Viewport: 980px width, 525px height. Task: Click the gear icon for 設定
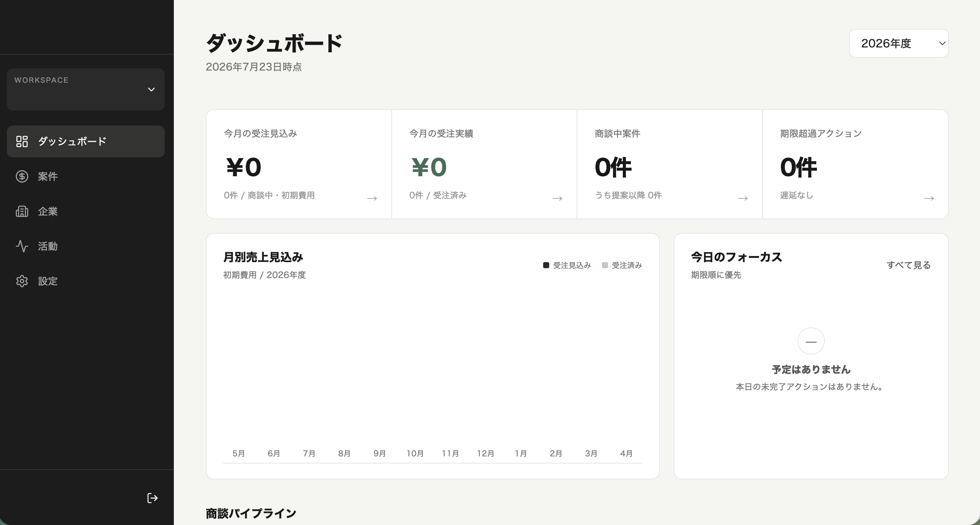point(22,281)
